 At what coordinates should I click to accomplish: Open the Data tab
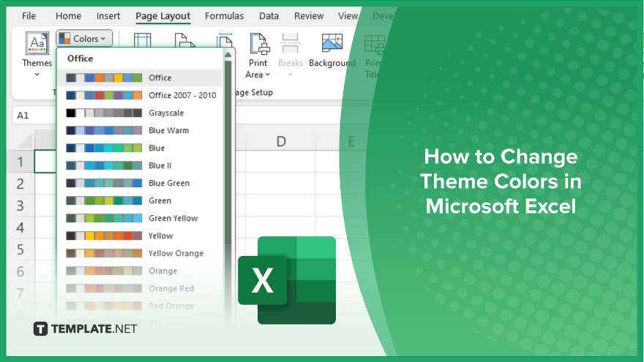coord(269,16)
